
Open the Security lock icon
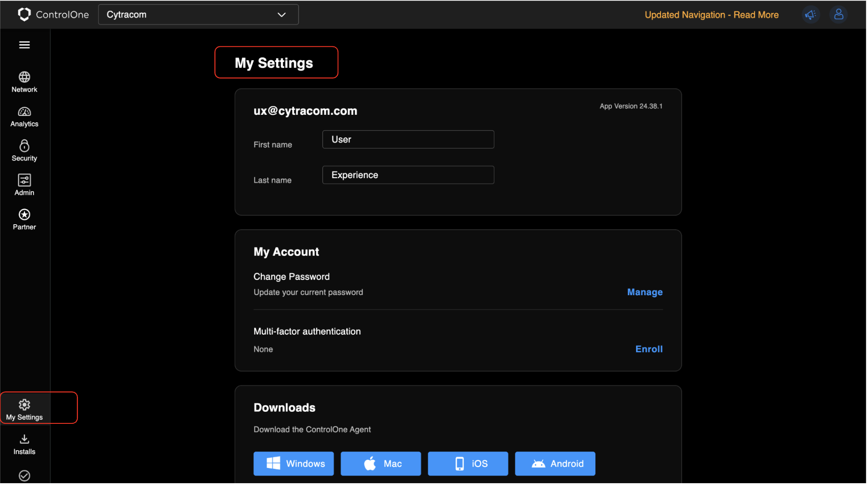point(24,151)
